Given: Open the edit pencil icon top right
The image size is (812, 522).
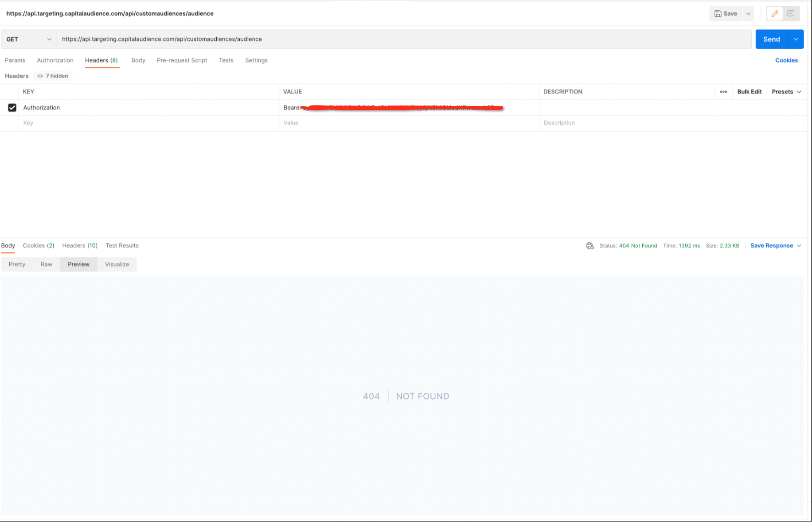Looking at the screenshot, I should (774, 14).
